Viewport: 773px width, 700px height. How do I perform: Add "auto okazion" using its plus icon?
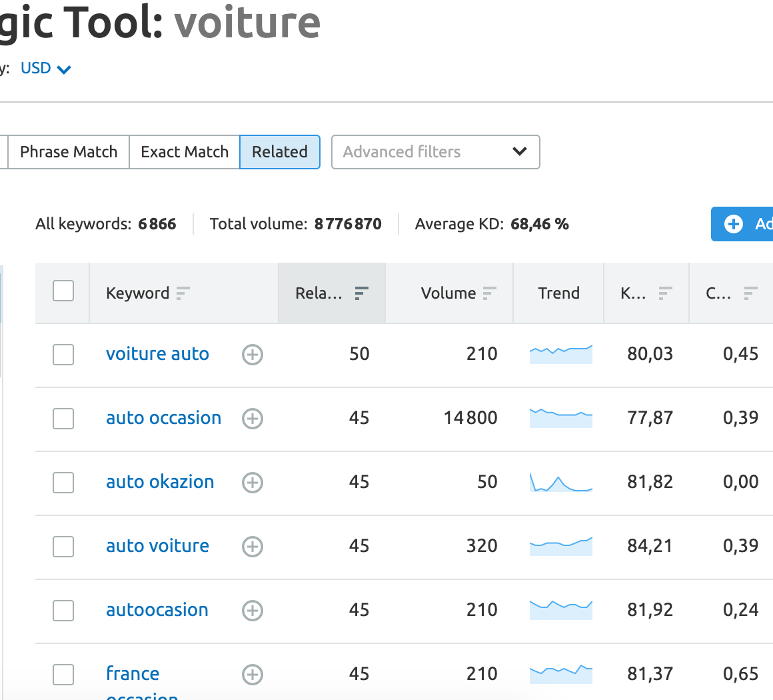click(252, 483)
